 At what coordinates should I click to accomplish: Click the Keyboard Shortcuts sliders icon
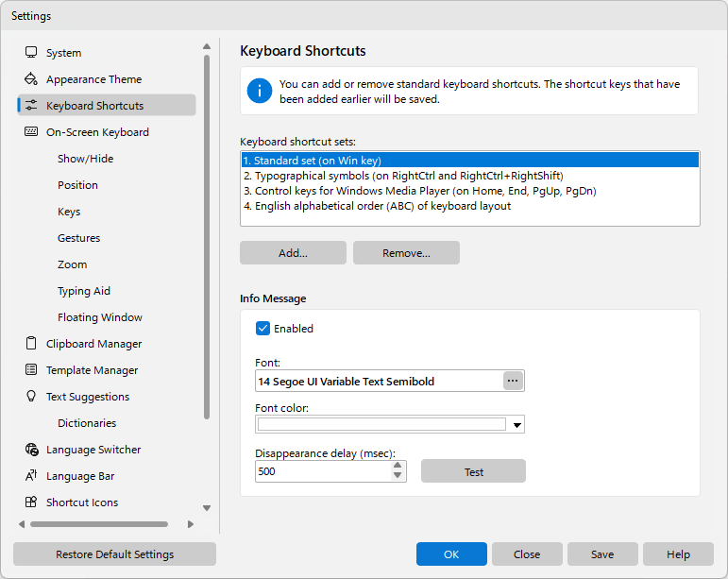31,106
